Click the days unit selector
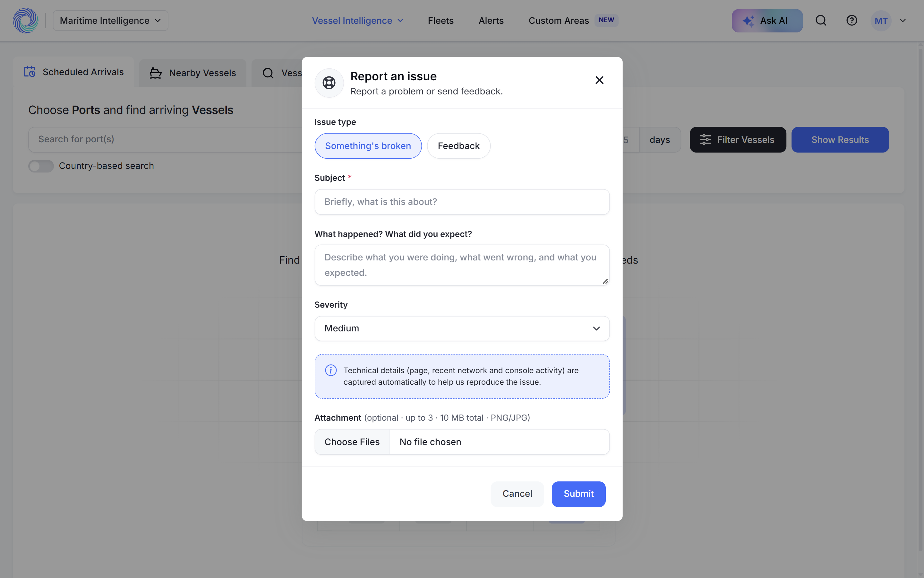Screen dimensions: 924x578 click(660, 140)
